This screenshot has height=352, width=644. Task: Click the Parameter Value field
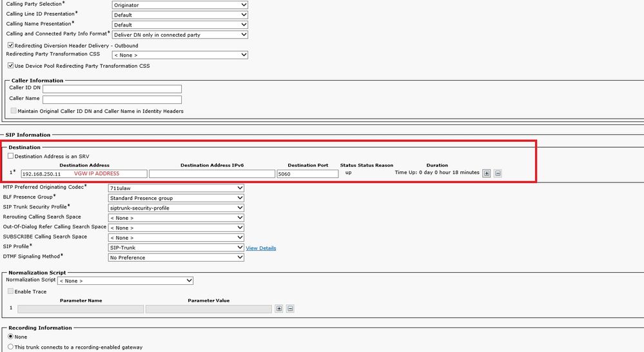pyautogui.click(x=209, y=309)
